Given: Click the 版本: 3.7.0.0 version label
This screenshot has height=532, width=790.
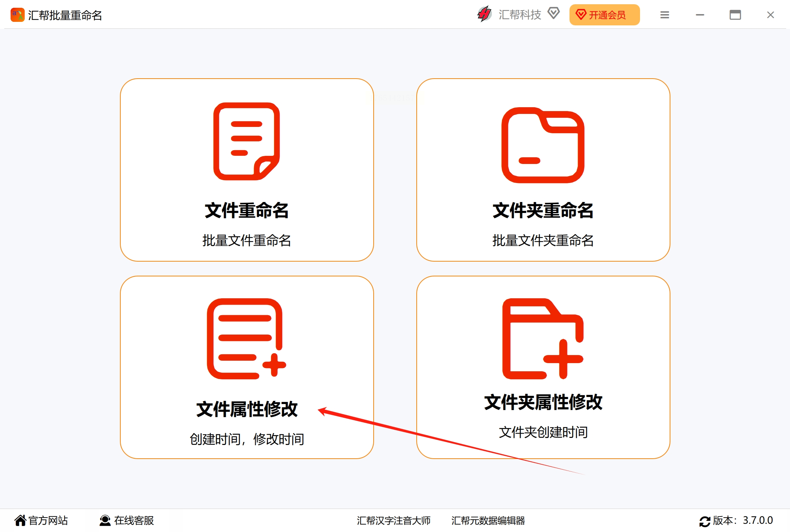Looking at the screenshot, I should point(742,520).
